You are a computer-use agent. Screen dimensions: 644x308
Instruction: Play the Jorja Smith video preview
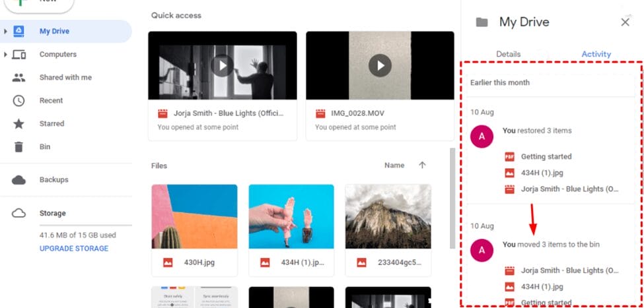coord(223,65)
